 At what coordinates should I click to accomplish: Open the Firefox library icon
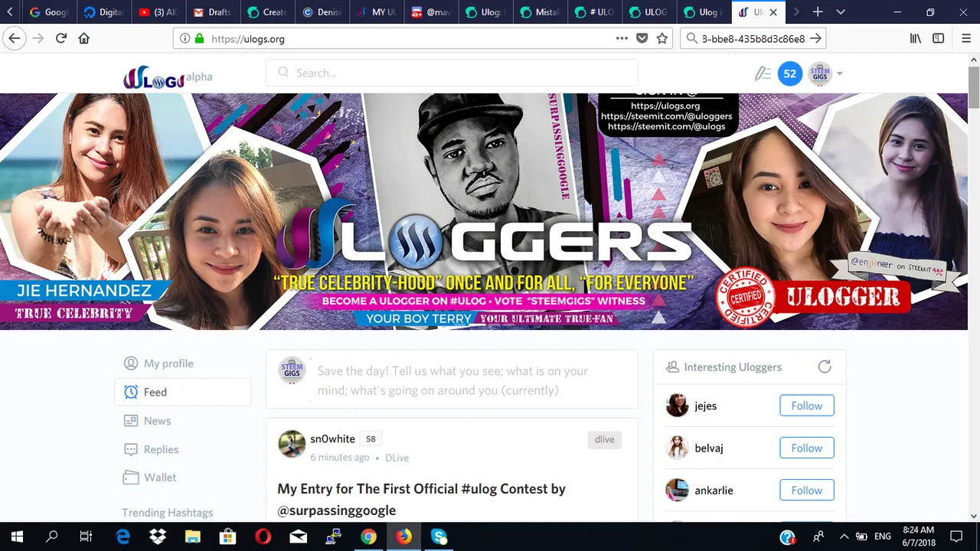point(915,38)
